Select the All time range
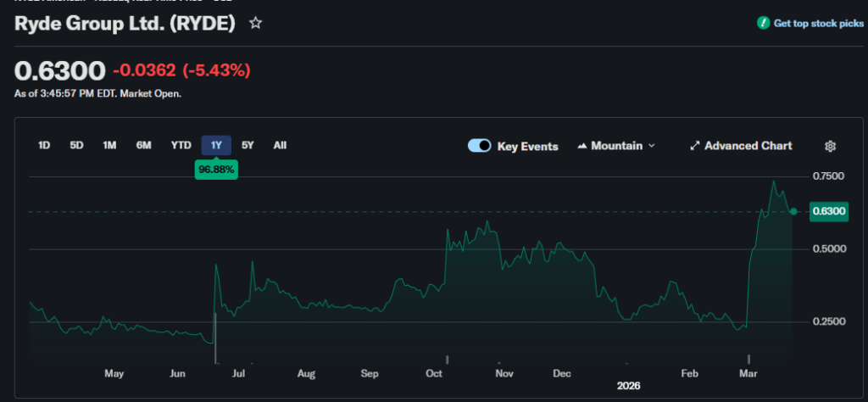This screenshot has height=402, width=868. 280,145
